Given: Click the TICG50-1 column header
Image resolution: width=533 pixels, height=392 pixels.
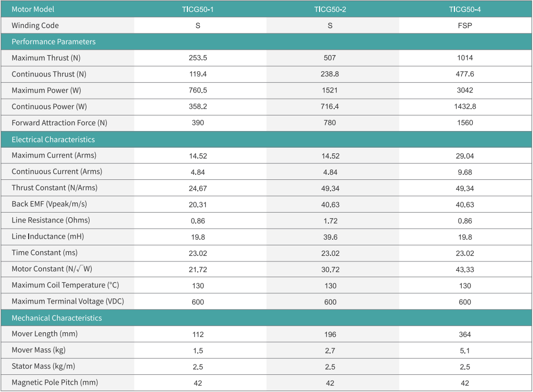Looking at the screenshot, I should tap(198, 9).
